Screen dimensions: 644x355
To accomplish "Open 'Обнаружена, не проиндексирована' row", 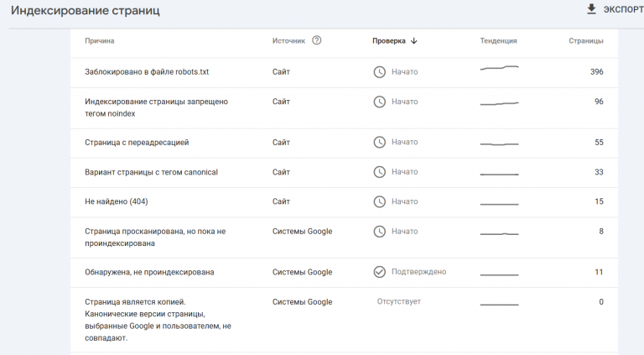I will click(x=150, y=272).
